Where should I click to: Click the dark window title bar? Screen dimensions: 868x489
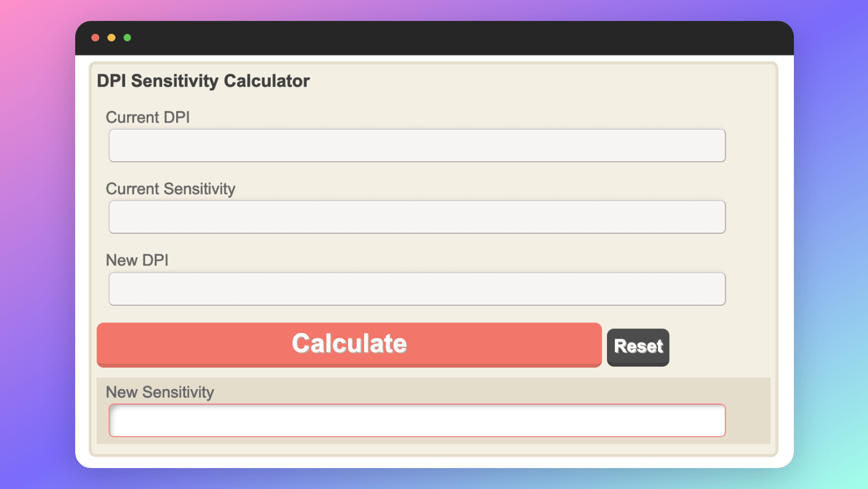[430, 38]
